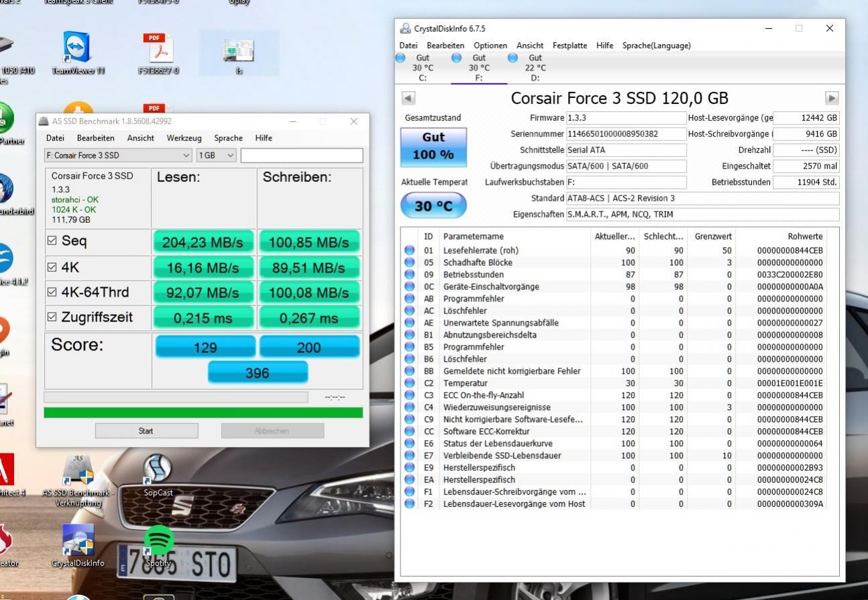Open Hilfe menu in CrystalDiskInfo
The width and height of the screenshot is (868, 600).
[604, 46]
